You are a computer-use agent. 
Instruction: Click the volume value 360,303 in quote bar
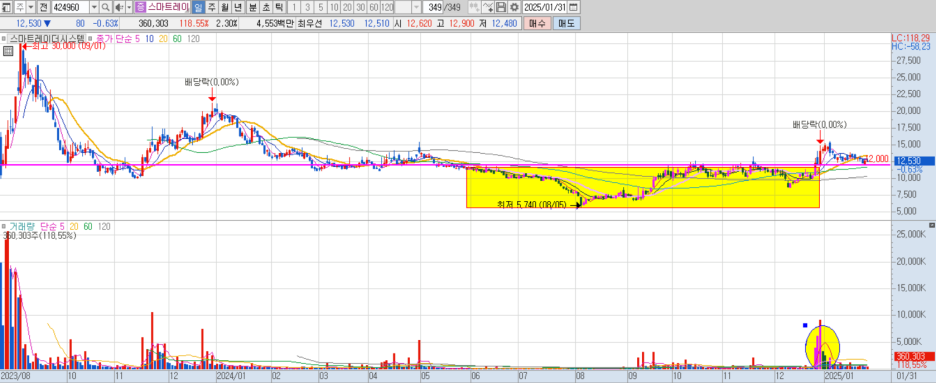coord(153,23)
